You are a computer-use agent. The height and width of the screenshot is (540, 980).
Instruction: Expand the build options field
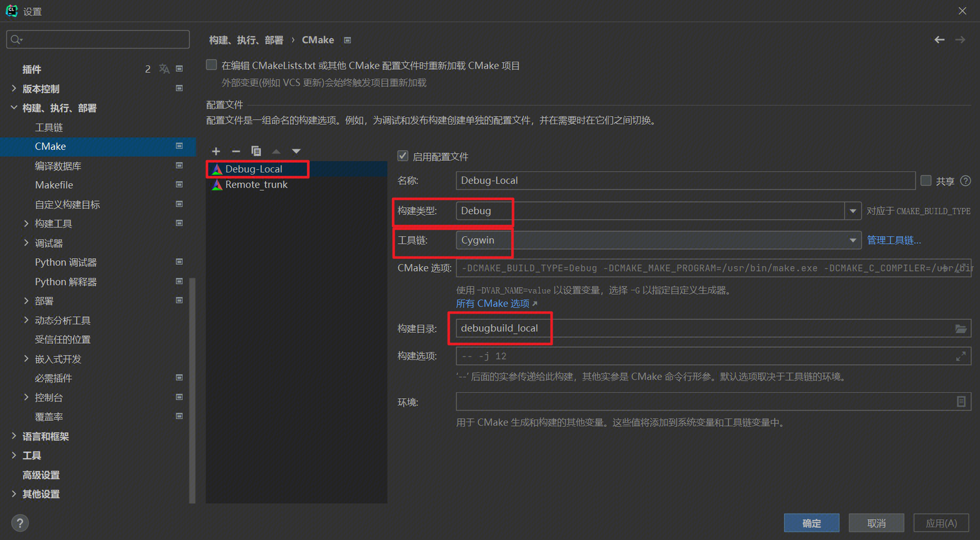point(960,356)
